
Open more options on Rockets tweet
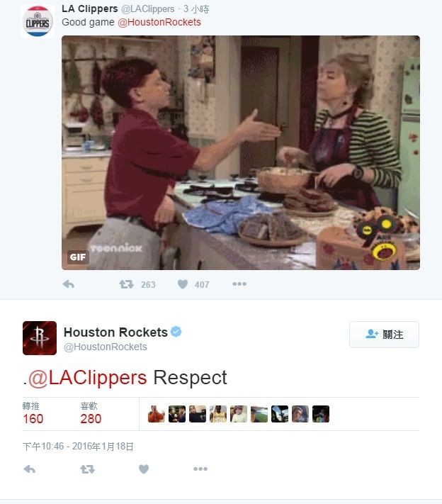[200, 469]
